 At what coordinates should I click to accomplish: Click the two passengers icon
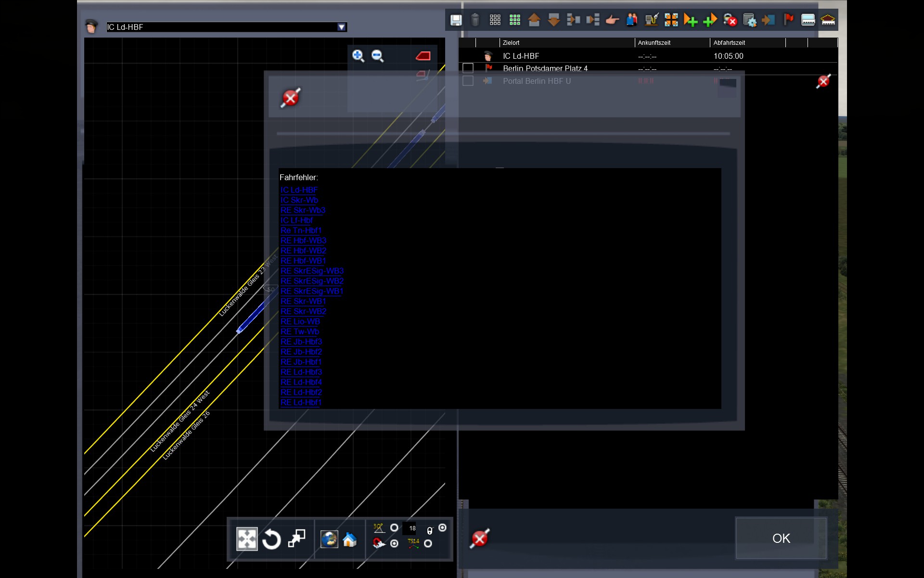pyautogui.click(x=632, y=20)
